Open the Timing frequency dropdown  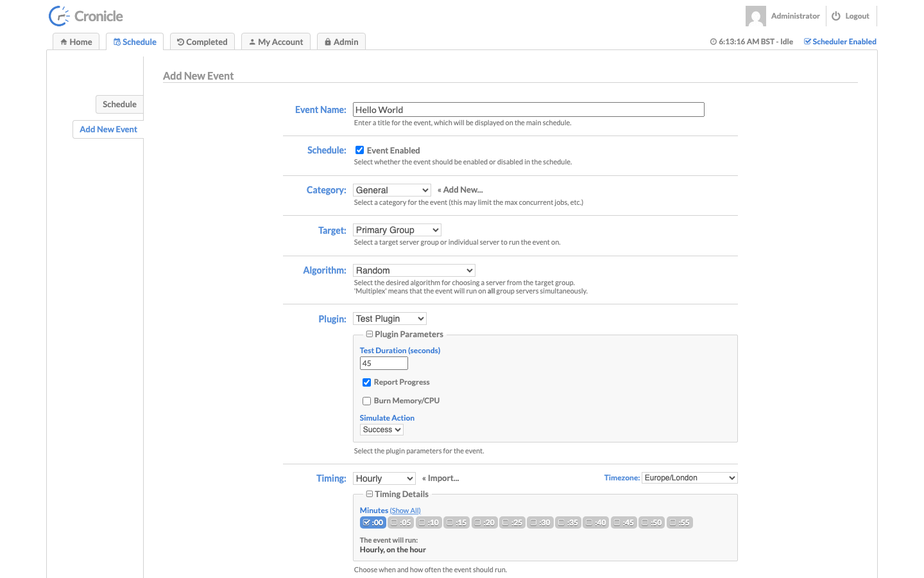(x=384, y=478)
